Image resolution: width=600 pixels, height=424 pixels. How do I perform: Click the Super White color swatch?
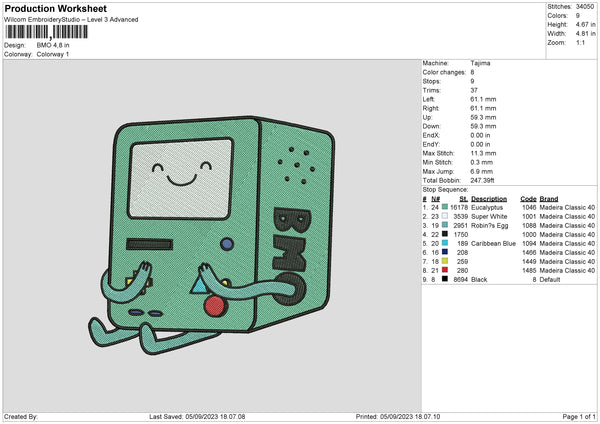[445, 216]
